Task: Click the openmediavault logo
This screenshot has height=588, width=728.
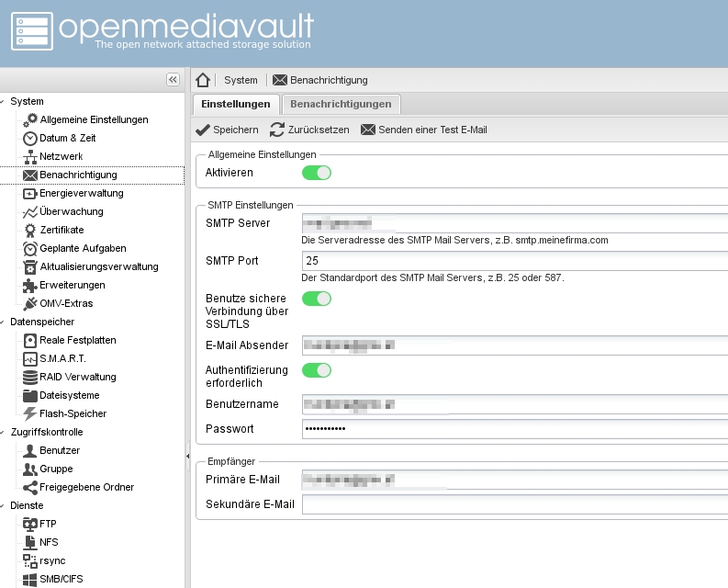Action: pyautogui.click(x=162, y=31)
